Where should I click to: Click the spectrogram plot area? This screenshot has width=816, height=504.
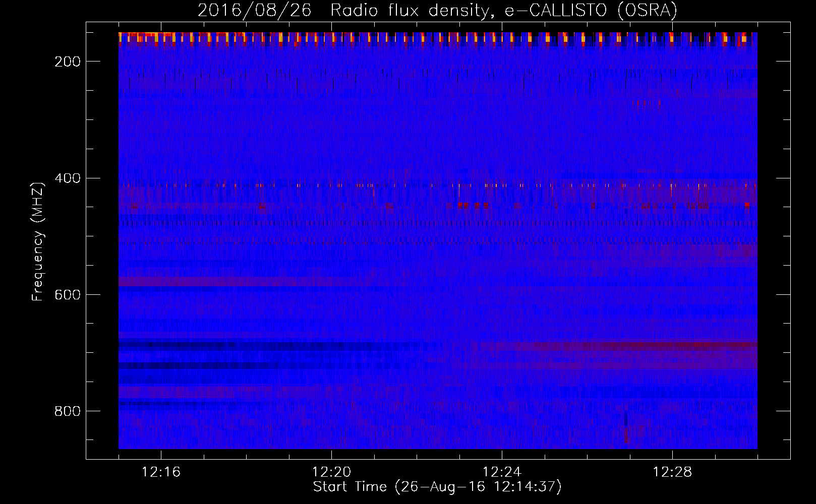coord(438,240)
